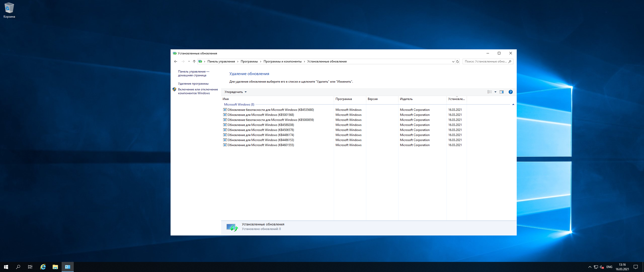Screen dimensions: 644x272
Task: Sort by the 'Издатель' column header
Action: click(x=422, y=99)
